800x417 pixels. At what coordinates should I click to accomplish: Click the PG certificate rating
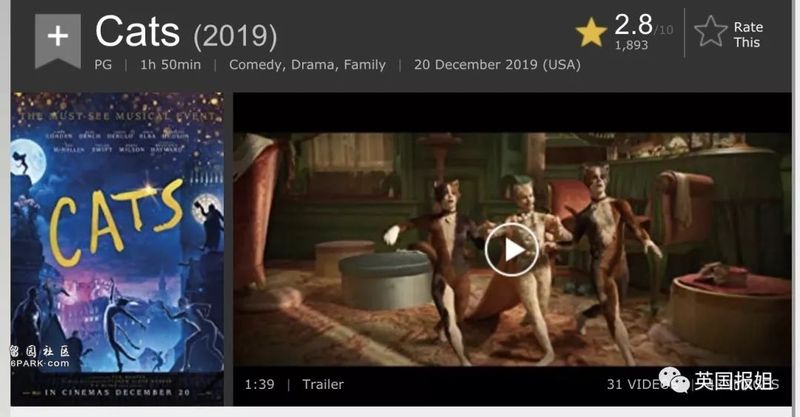[103, 65]
